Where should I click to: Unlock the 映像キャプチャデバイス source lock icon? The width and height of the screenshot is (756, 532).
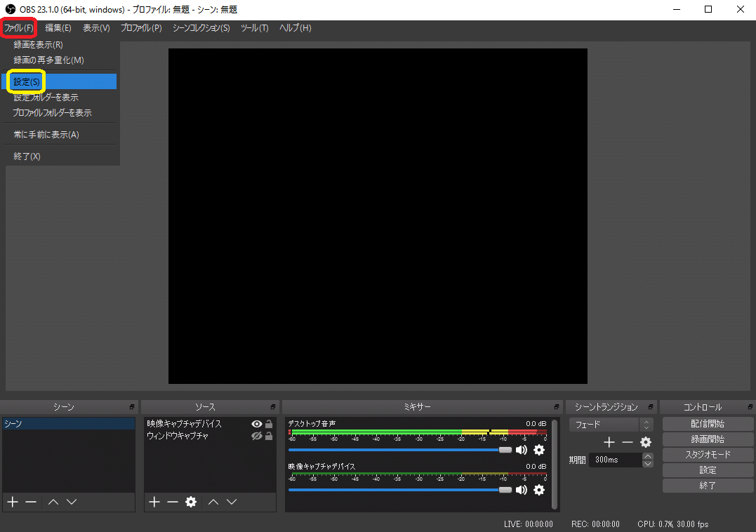269,424
